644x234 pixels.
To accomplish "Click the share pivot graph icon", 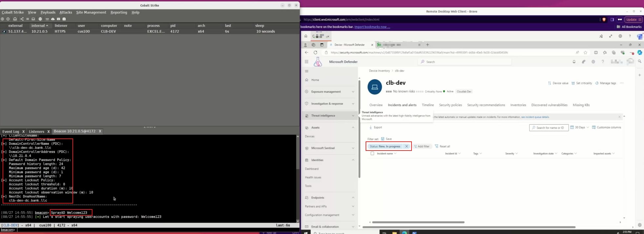I will [x=22, y=19].
